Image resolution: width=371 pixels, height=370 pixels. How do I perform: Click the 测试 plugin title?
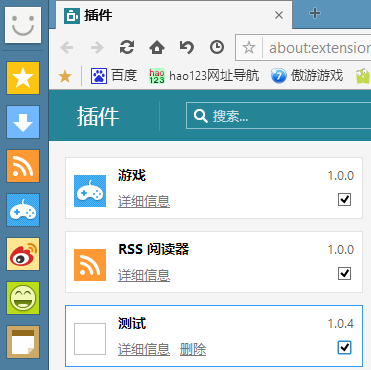coord(132,323)
